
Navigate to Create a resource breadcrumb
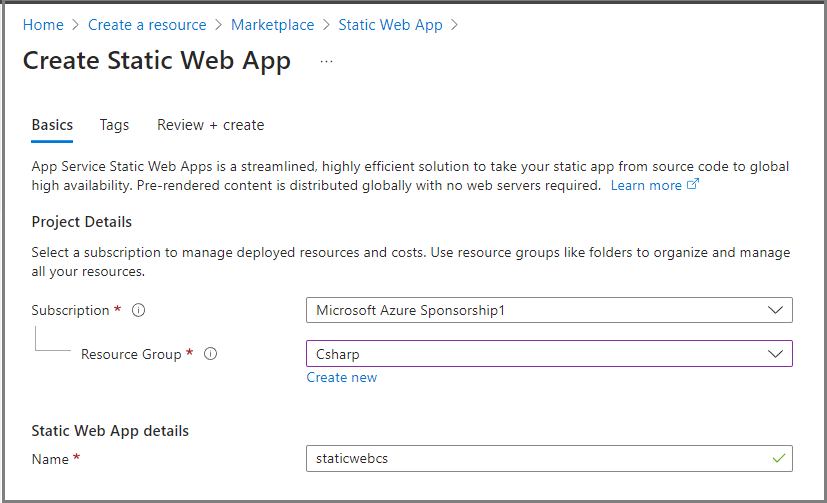[147, 25]
